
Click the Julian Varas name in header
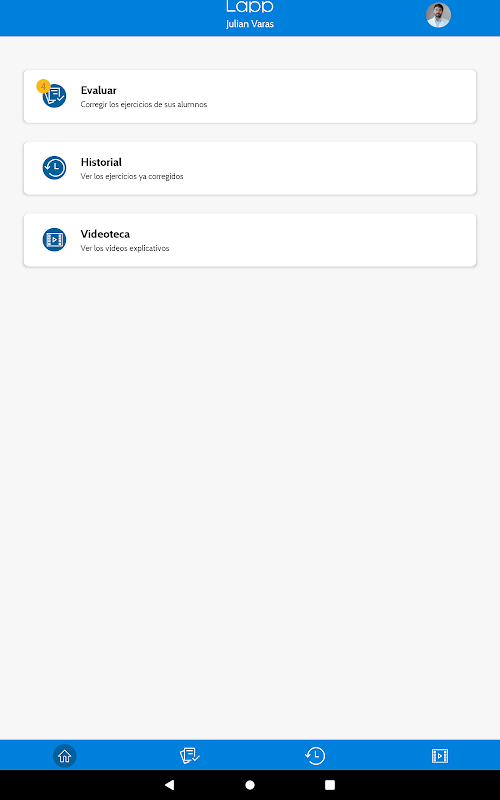[x=250, y=24]
